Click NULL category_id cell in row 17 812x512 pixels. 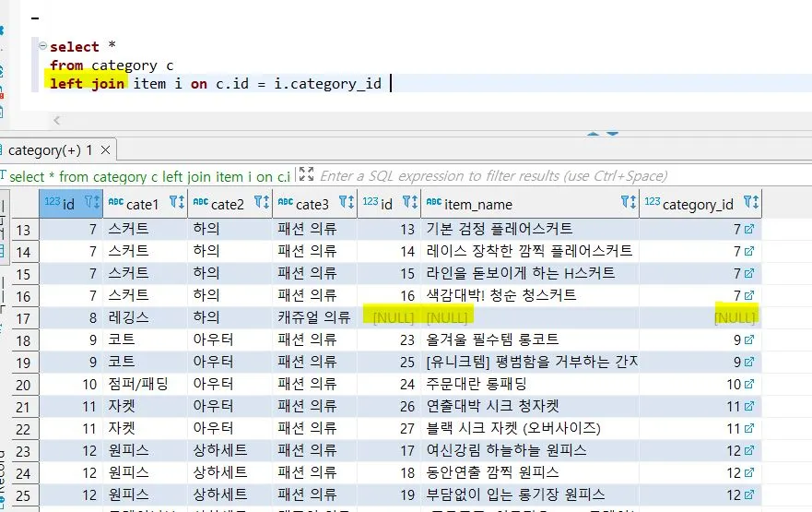pos(700,317)
